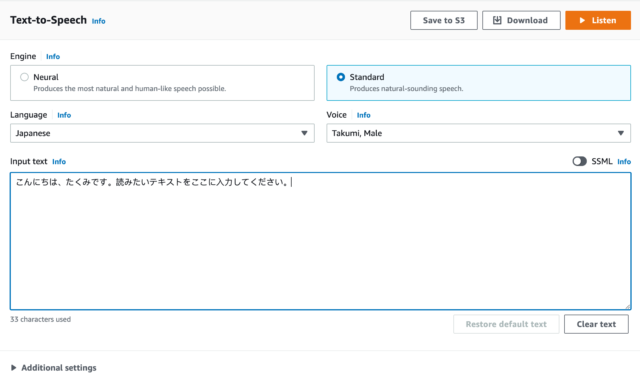This screenshot has height=382, width=640.
Task: Toggle the SSML switch
Action: click(x=579, y=161)
